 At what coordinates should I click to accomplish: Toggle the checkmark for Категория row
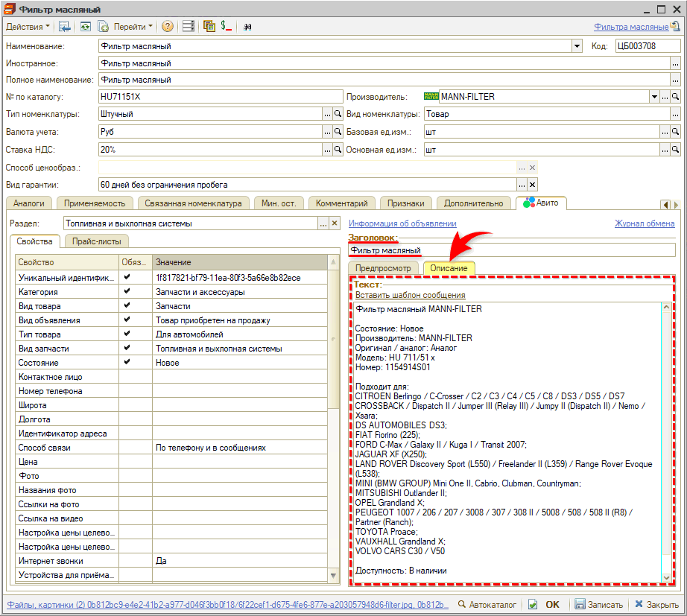point(127,292)
